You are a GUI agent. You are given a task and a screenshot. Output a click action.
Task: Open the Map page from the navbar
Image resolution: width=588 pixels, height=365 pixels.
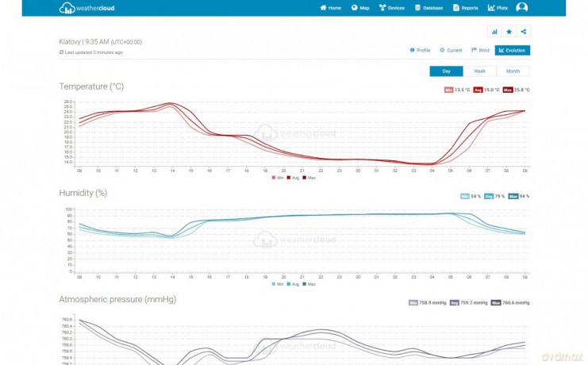point(360,8)
